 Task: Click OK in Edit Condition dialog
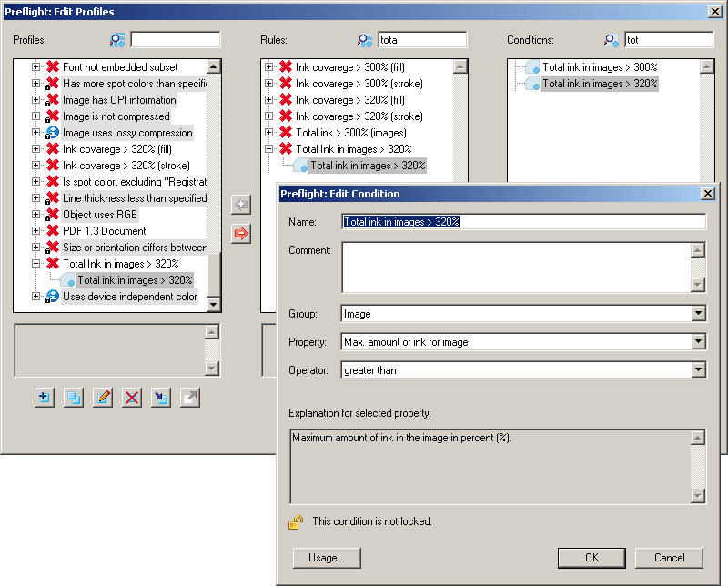tap(592, 558)
